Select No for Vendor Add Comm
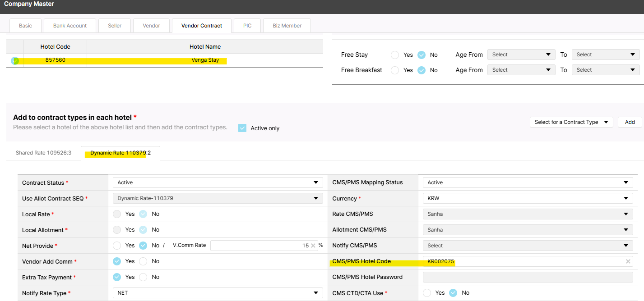 [143, 261]
